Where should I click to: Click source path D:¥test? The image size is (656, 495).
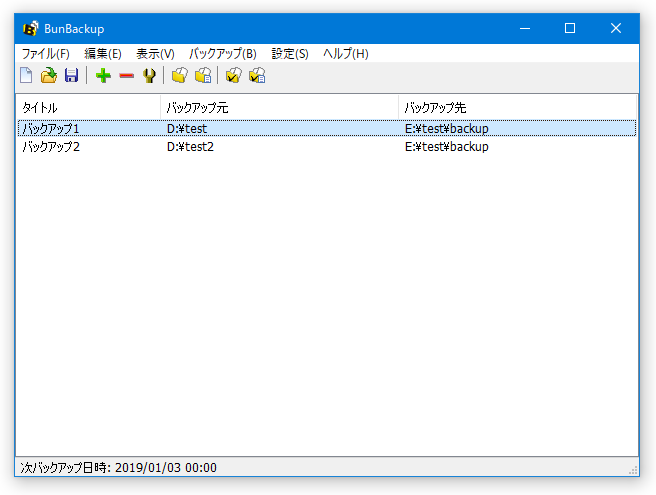pyautogui.click(x=187, y=128)
